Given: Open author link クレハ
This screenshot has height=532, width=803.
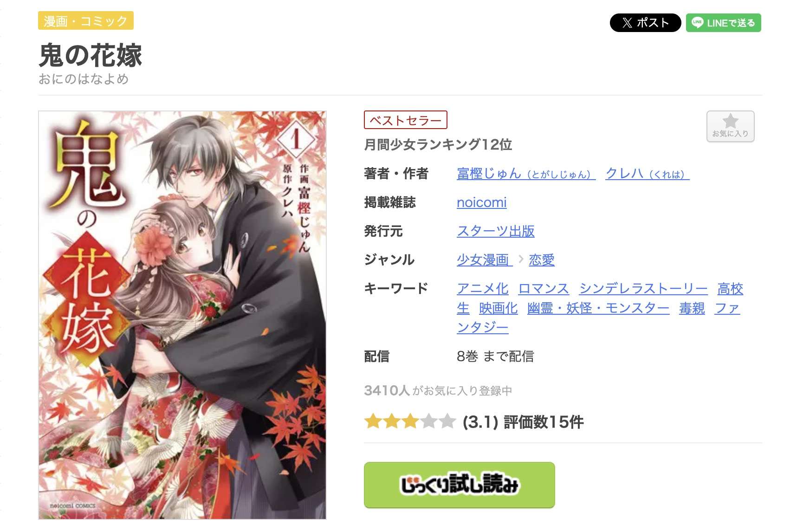Looking at the screenshot, I should (648, 174).
